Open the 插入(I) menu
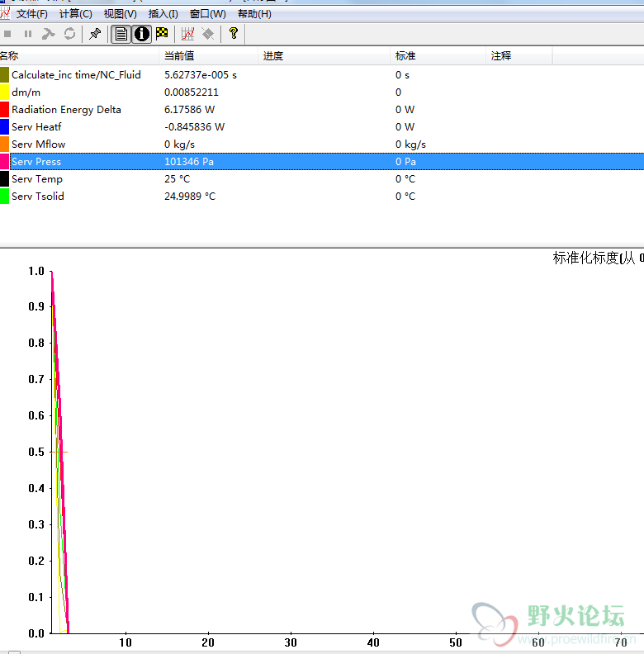Viewport: 644px width, 654px height. (x=163, y=14)
